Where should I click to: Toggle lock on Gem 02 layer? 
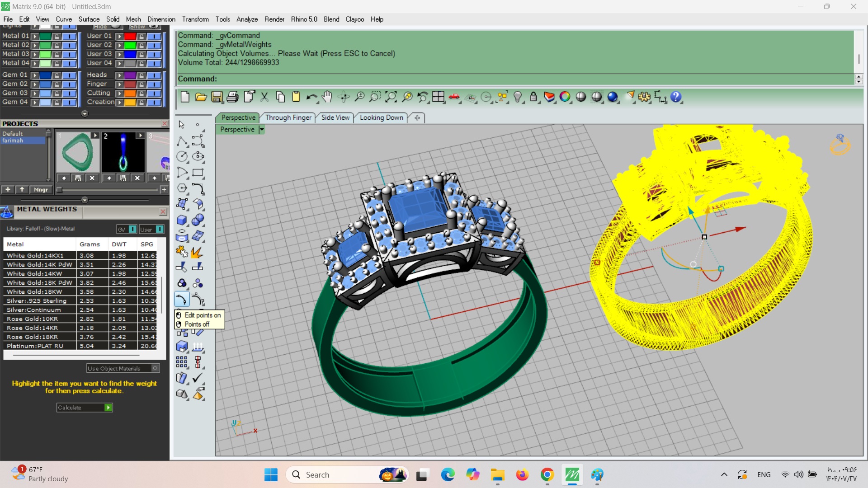point(57,84)
